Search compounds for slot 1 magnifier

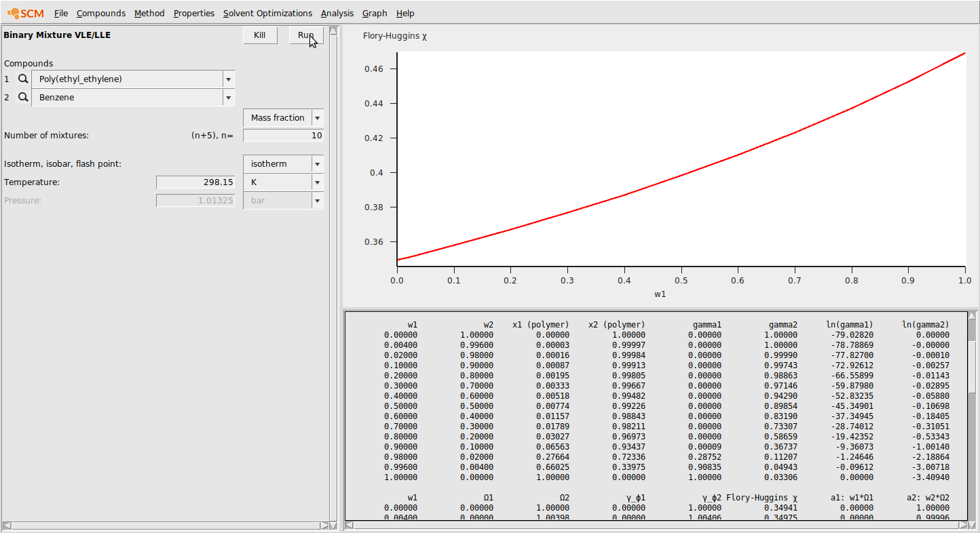(x=23, y=79)
